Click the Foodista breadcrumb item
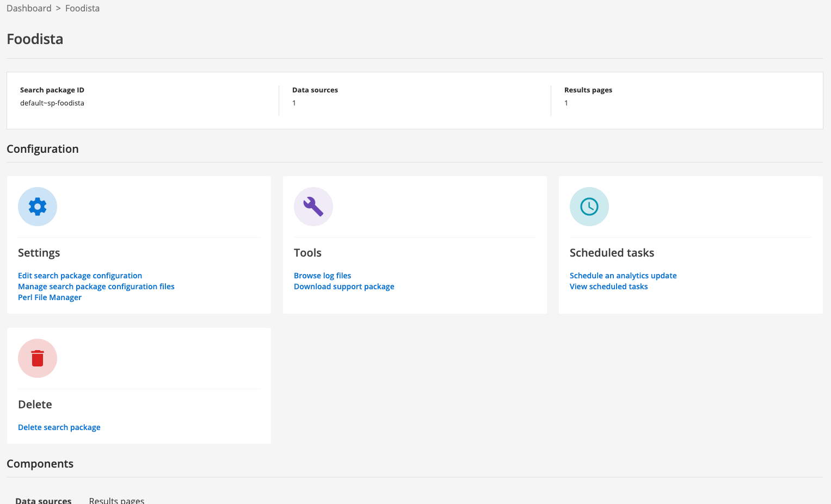The height and width of the screenshot is (504, 831). point(82,8)
